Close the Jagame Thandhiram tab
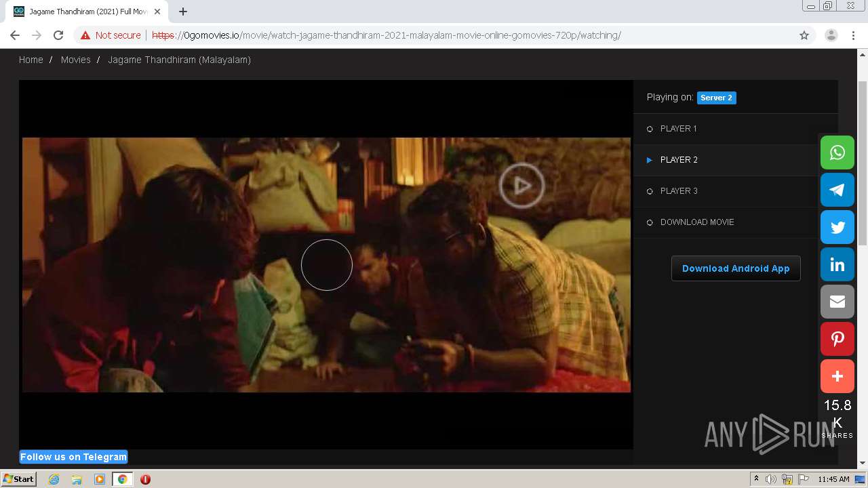Viewport: 868px width, 488px height. pyautogui.click(x=157, y=12)
